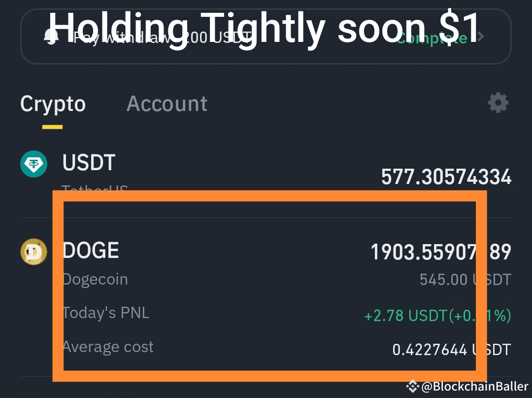Select the Dogecoin coin icon

(33, 252)
